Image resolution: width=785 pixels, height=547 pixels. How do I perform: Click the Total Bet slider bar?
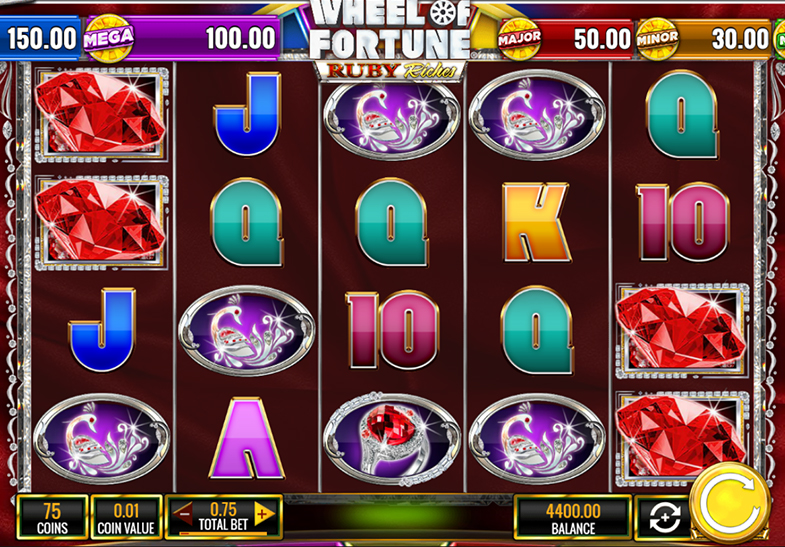coord(223,533)
